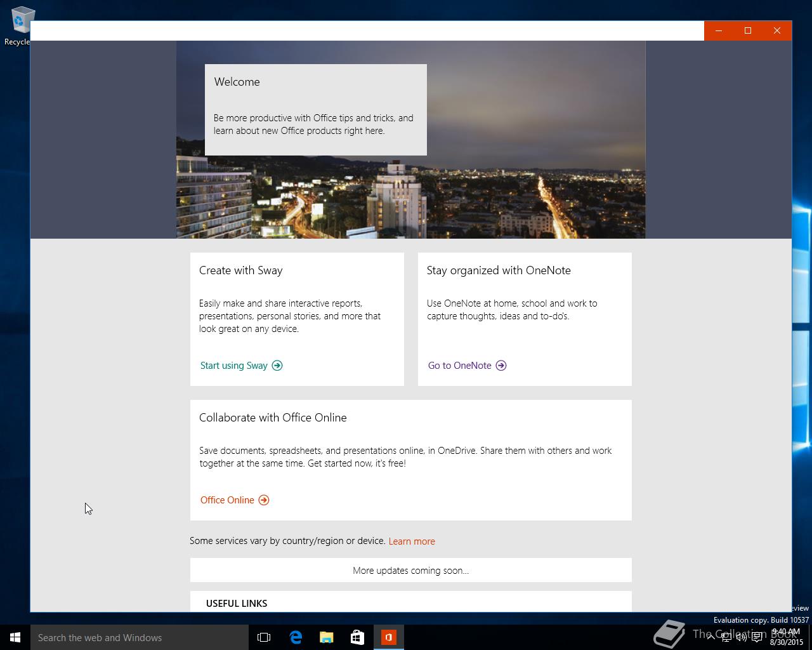Follow the Start using Sway link
Screen dimensions: 812x650
point(233,366)
